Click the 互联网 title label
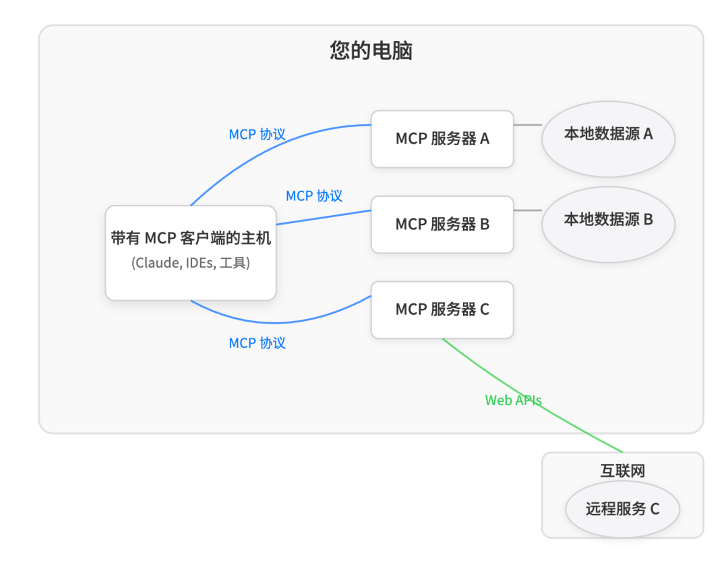 621,470
